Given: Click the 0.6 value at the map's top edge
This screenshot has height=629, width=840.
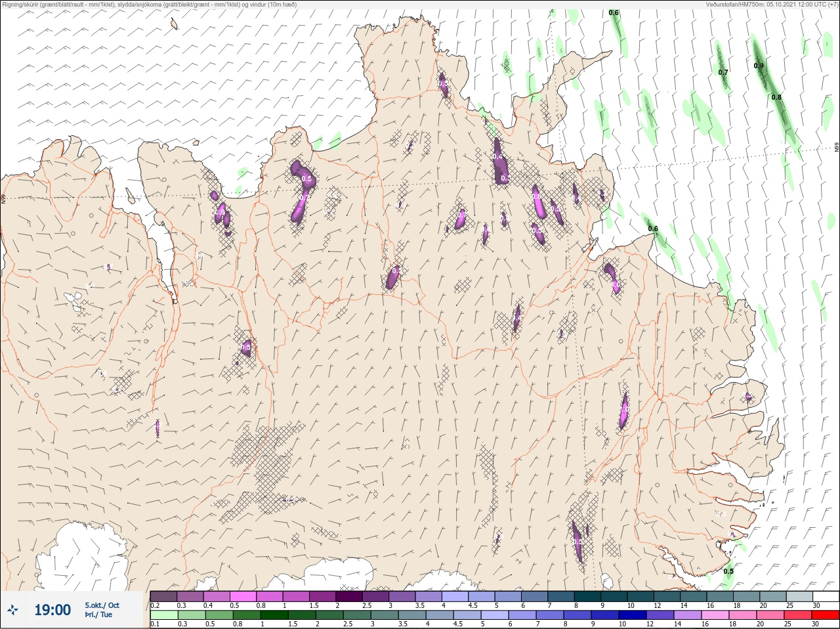Looking at the screenshot, I should (x=614, y=13).
